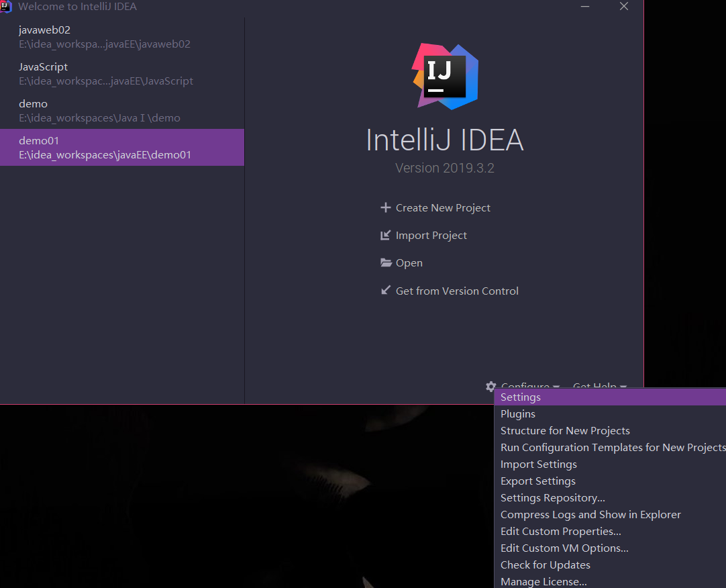The width and height of the screenshot is (726, 588).
Task: Open recent project javaweb02
Action: click(x=121, y=37)
